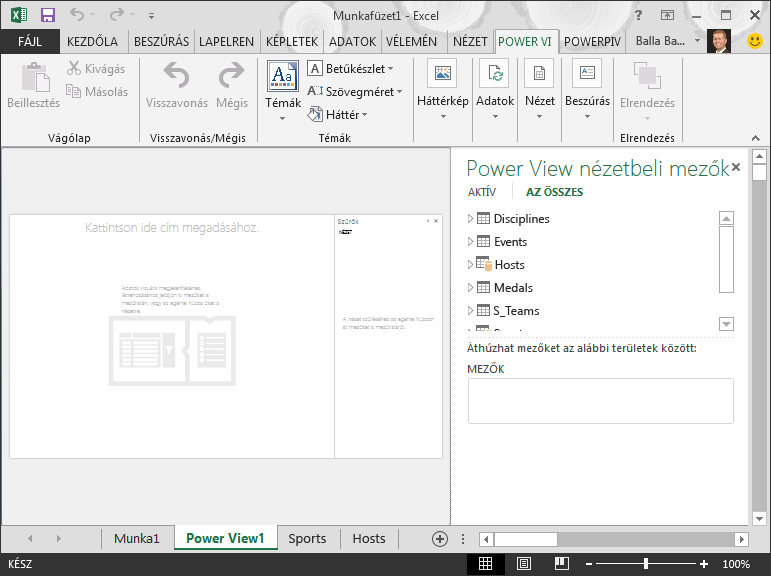Click the Excel application icon in title bar

19,15
